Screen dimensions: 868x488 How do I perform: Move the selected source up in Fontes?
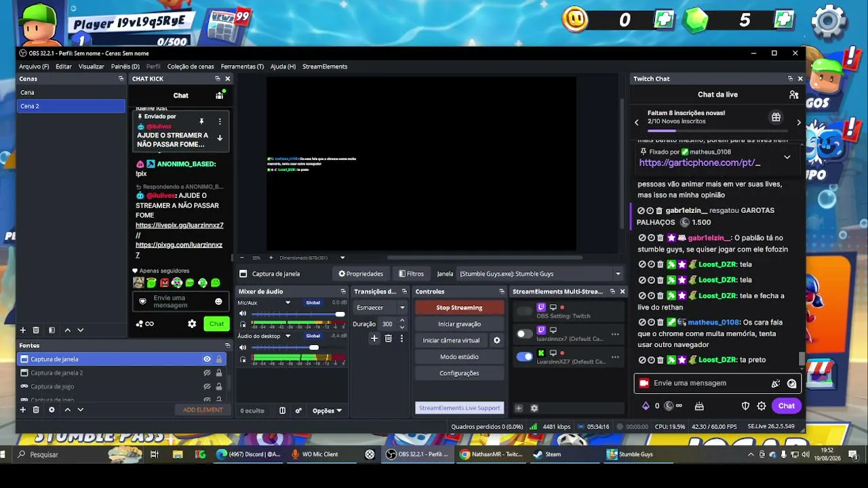tap(67, 409)
